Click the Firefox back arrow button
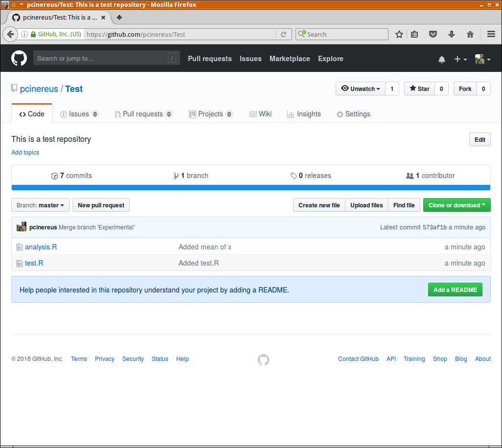The width and height of the screenshot is (502, 448). (x=10, y=34)
